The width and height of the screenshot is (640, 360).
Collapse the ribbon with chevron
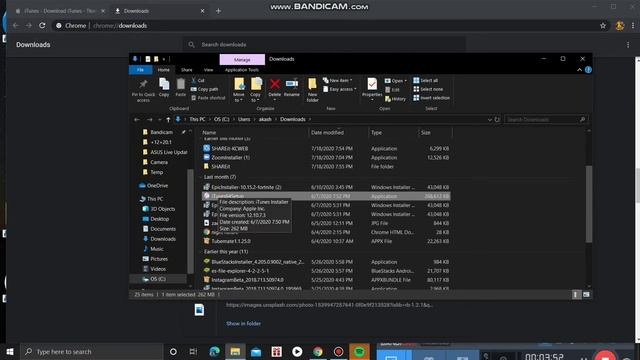(579, 70)
